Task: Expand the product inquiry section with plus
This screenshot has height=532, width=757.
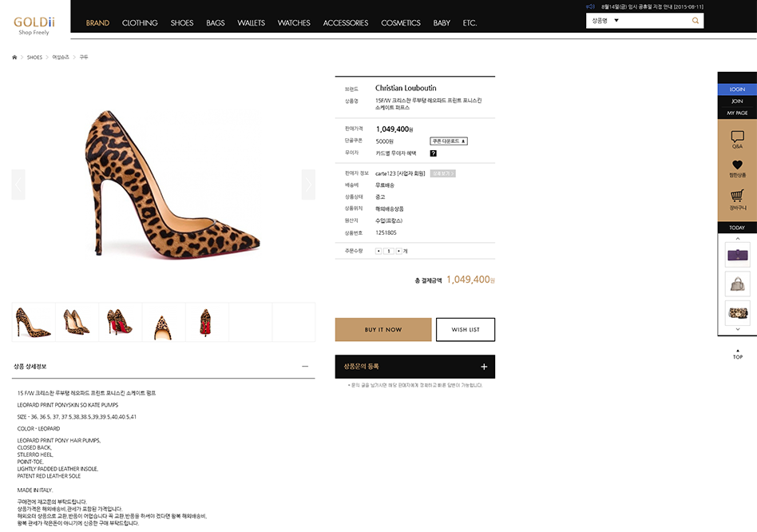Action: click(484, 367)
